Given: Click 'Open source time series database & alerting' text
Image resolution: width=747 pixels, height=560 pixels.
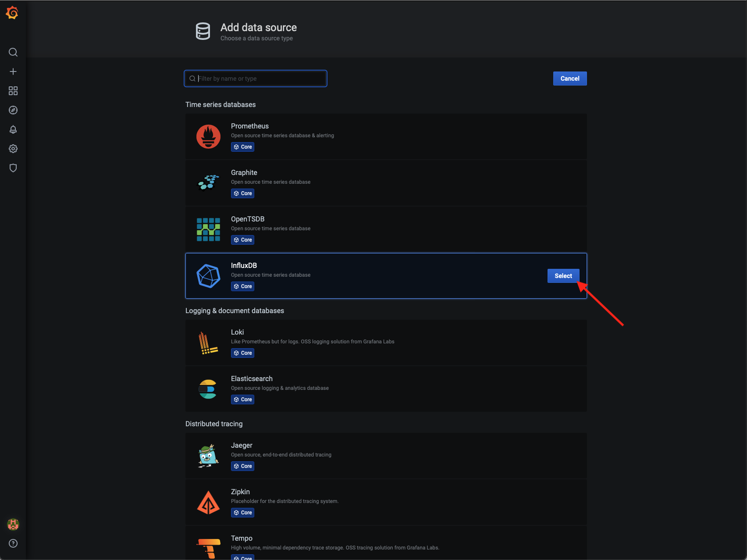Looking at the screenshot, I should coord(282,136).
